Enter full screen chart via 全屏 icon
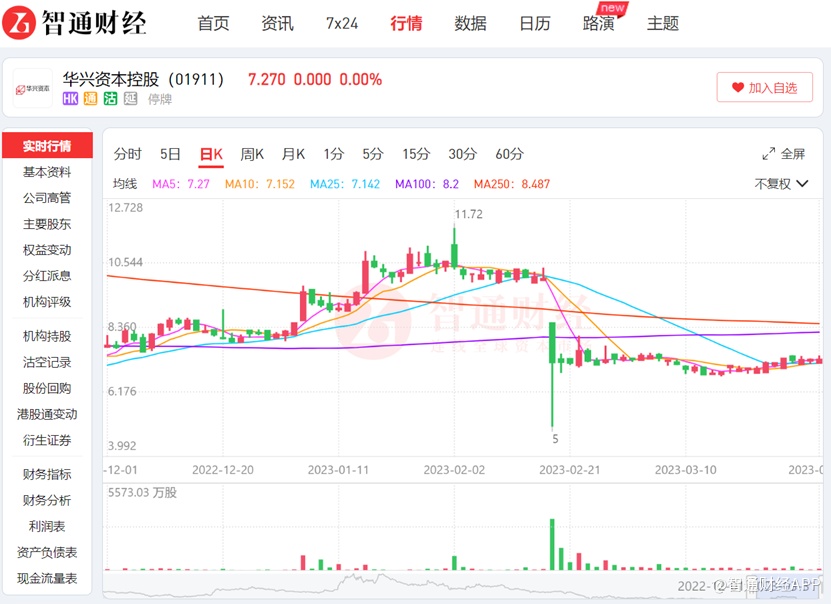 (x=769, y=154)
